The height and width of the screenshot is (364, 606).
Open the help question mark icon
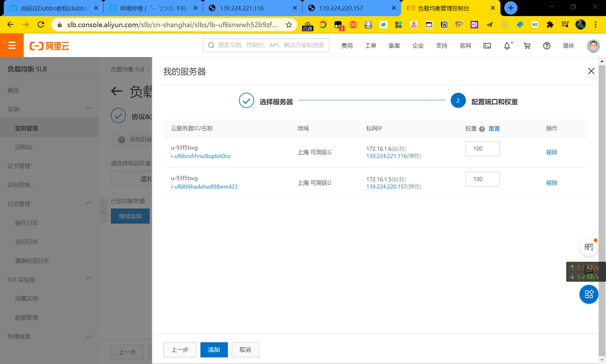[x=547, y=45]
